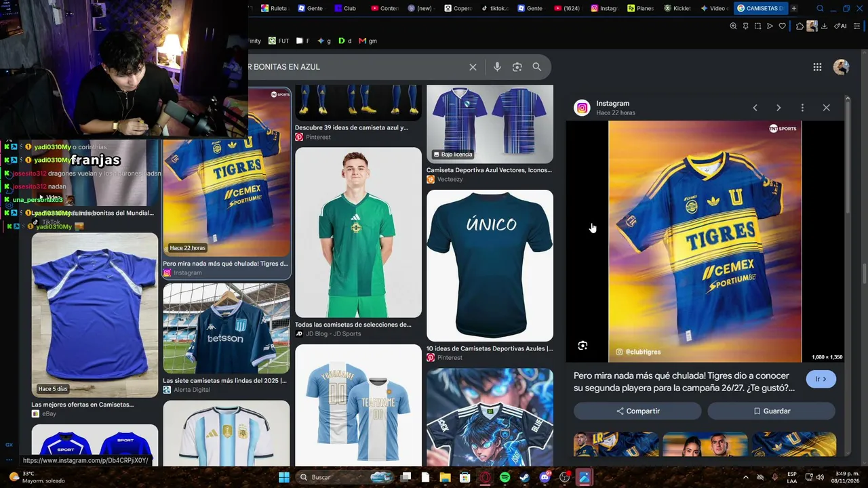The width and height of the screenshot is (868, 488).
Task: Open the gm Gmail bookmark
Action: coord(368,41)
